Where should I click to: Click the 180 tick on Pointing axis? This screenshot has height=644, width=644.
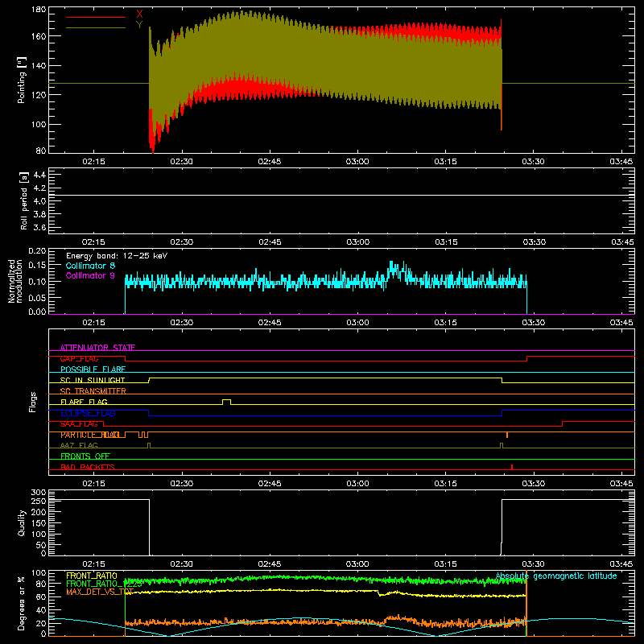(x=39, y=9)
